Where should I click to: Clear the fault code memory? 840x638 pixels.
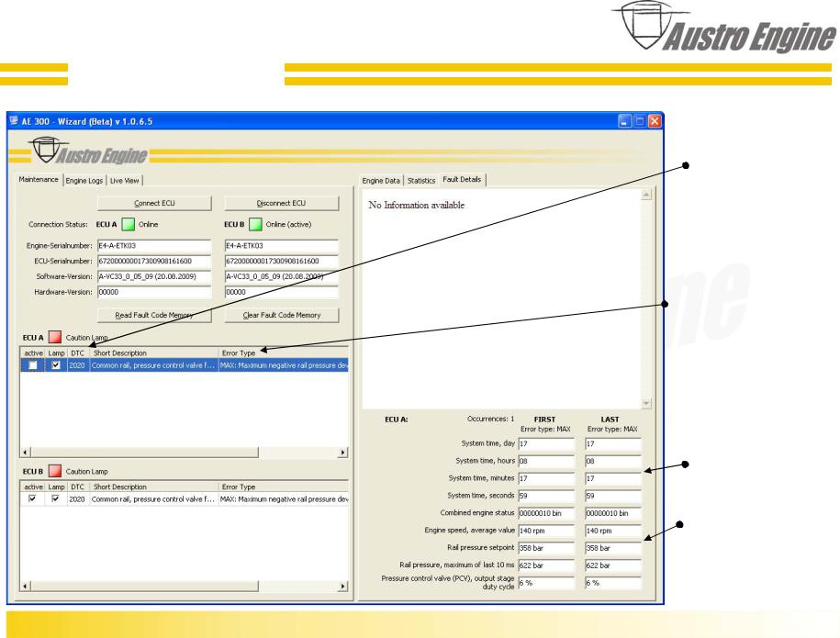pyautogui.click(x=281, y=315)
